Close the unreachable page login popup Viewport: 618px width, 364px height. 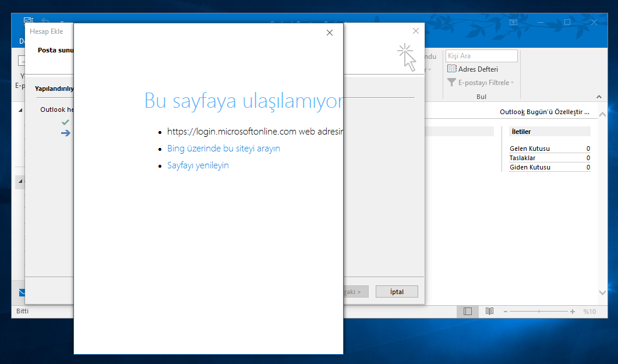point(330,33)
